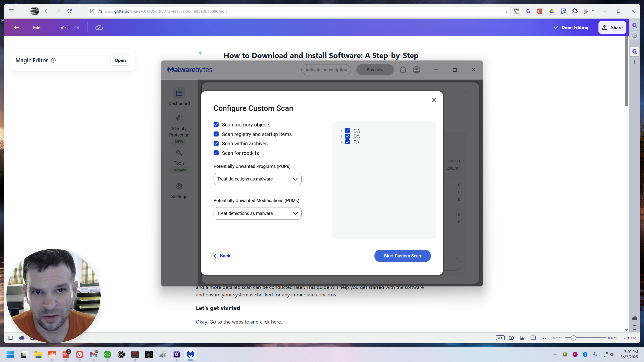The image size is (644, 362).
Task: Click the Let's get started heading
Action: pyautogui.click(x=218, y=308)
